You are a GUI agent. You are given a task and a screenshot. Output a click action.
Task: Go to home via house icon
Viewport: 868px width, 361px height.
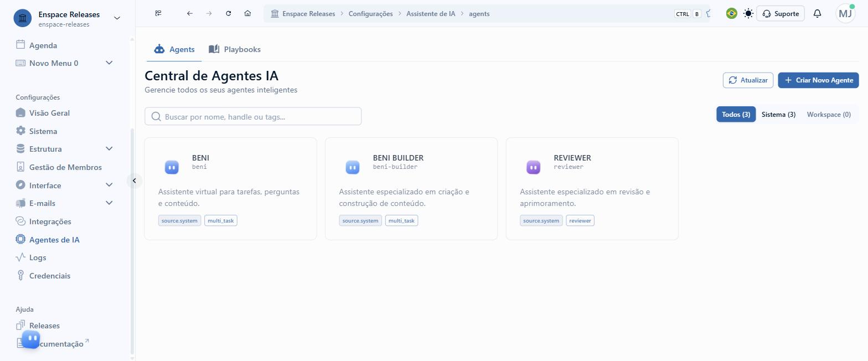(x=247, y=13)
